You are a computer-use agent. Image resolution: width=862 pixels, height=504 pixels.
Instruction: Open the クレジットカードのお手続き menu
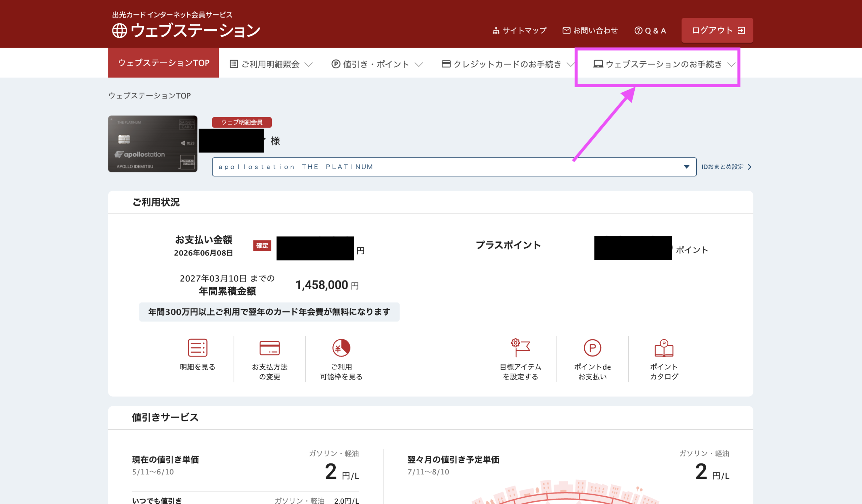point(508,64)
